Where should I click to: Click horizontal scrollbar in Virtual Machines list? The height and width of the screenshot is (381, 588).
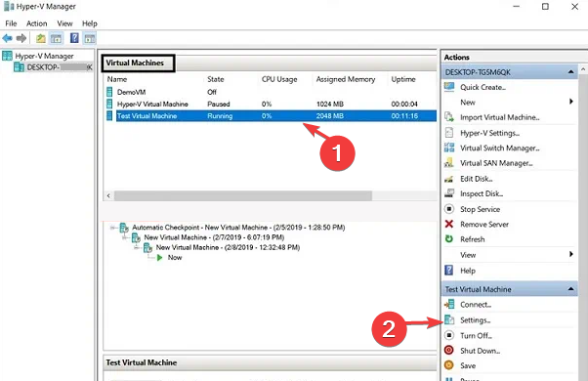click(243, 195)
